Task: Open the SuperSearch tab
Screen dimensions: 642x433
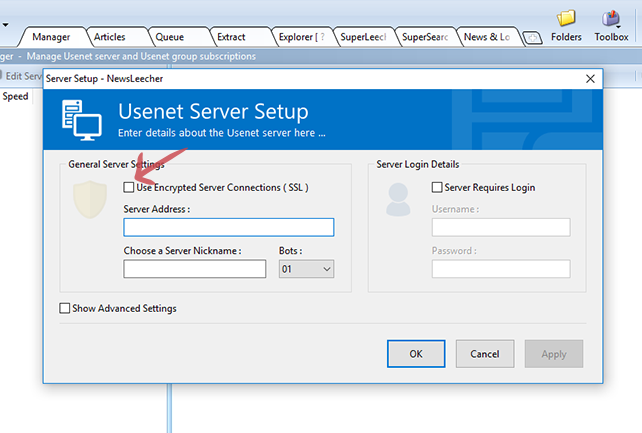Action: point(425,37)
